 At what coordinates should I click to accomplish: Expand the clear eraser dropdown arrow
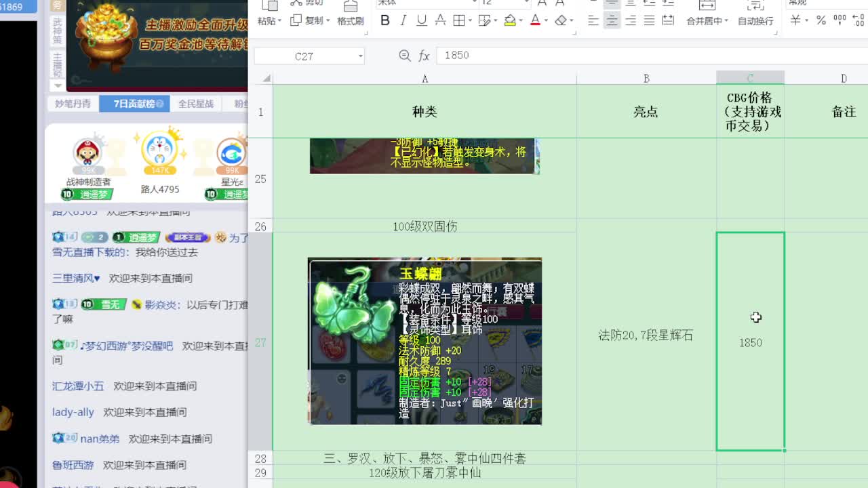[x=571, y=21]
